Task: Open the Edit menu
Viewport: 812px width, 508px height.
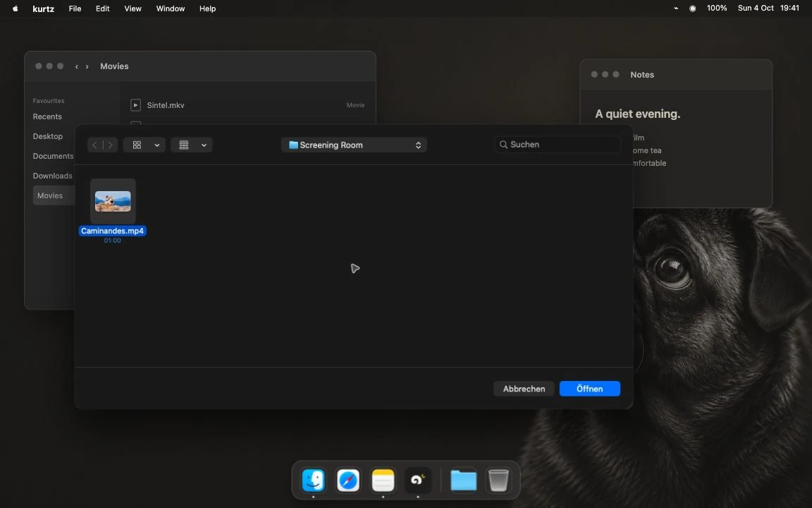Action: coord(102,8)
